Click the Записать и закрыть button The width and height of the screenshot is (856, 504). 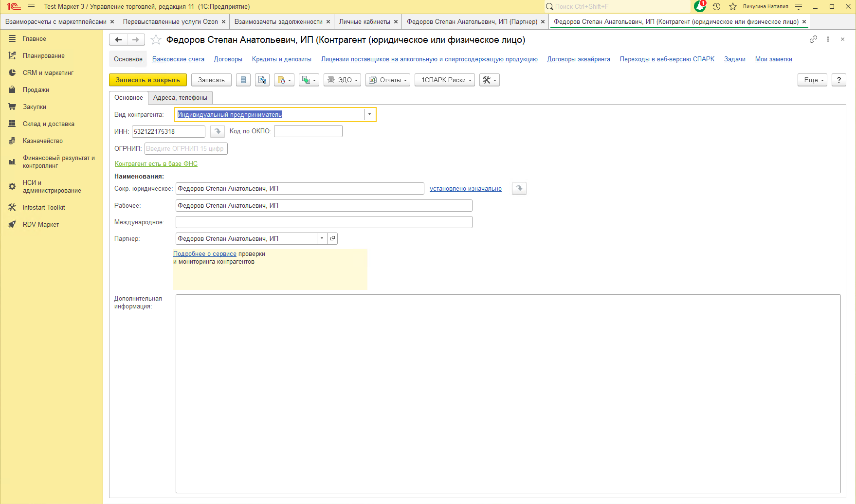(148, 80)
